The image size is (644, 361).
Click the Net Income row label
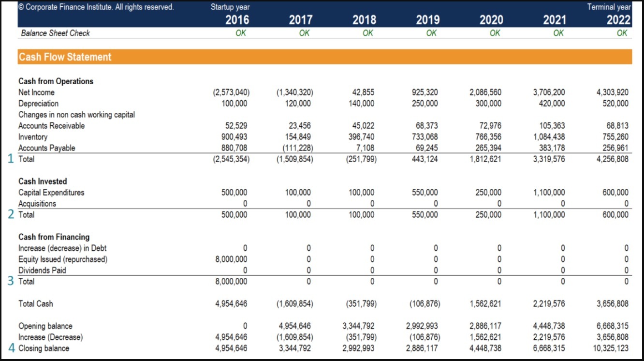[36, 92]
